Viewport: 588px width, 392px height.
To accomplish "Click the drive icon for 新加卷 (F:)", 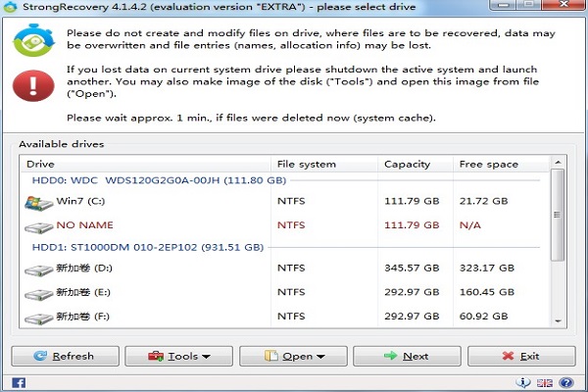I will tap(38, 318).
